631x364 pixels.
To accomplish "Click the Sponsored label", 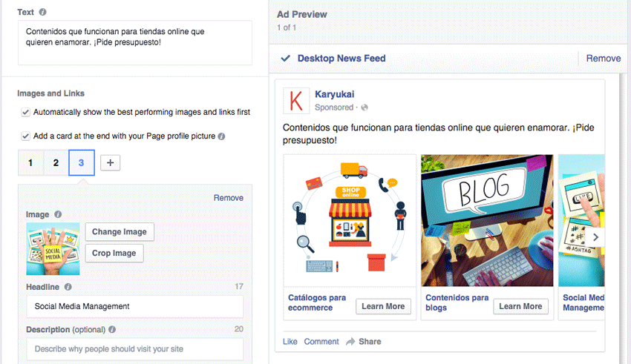I will click(x=334, y=107).
